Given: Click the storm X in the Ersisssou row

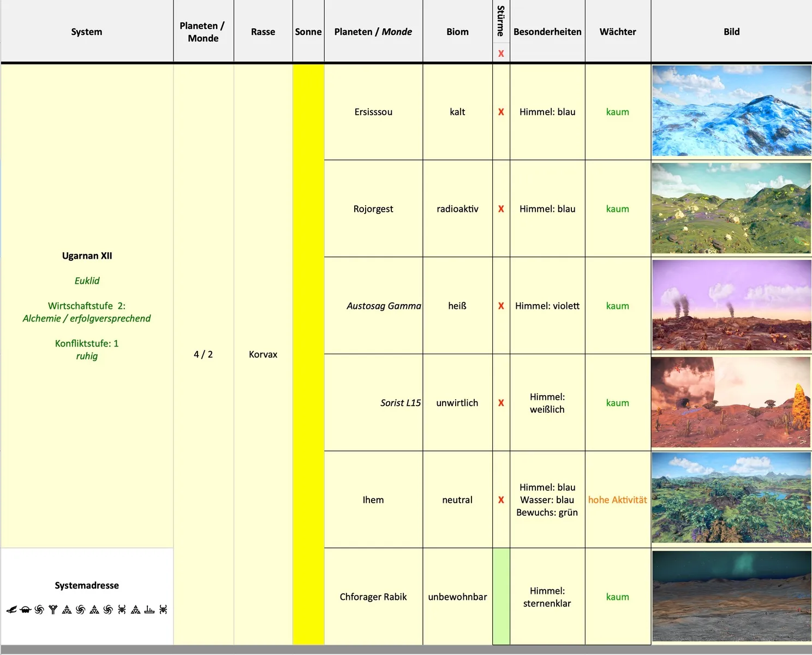Looking at the screenshot, I should coord(501,112).
